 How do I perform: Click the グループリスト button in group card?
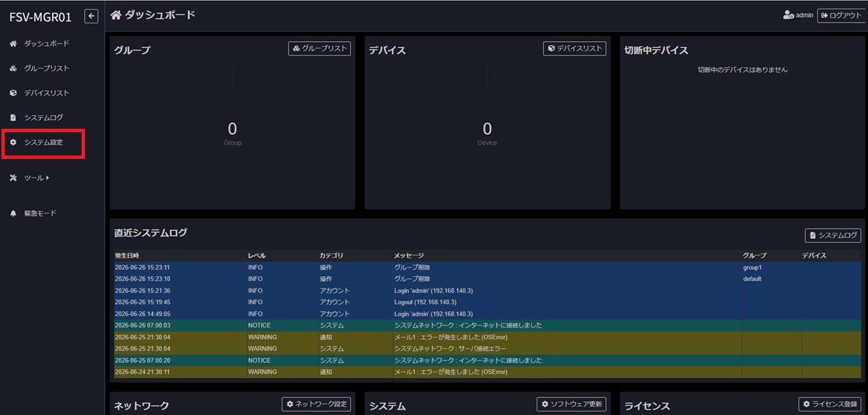tap(320, 49)
